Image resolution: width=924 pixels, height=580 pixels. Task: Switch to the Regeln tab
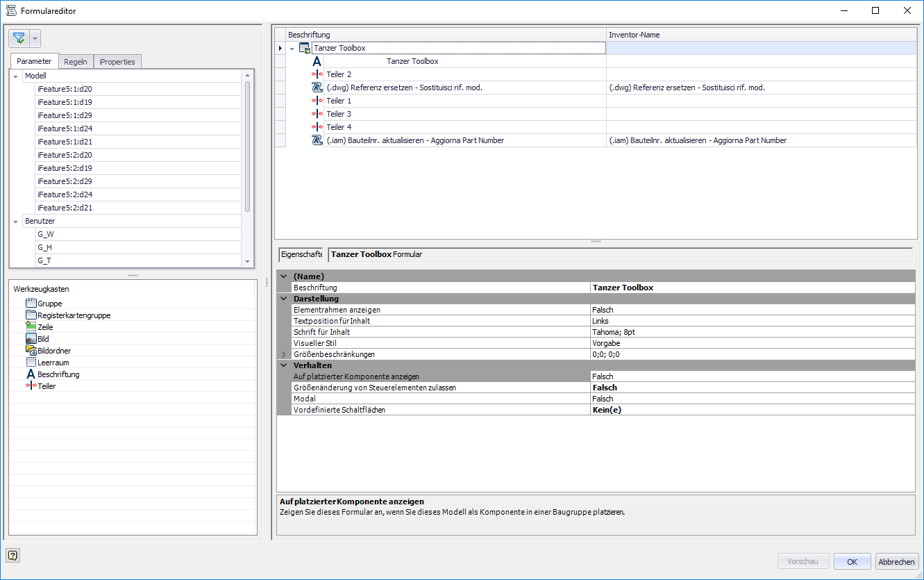pos(76,61)
